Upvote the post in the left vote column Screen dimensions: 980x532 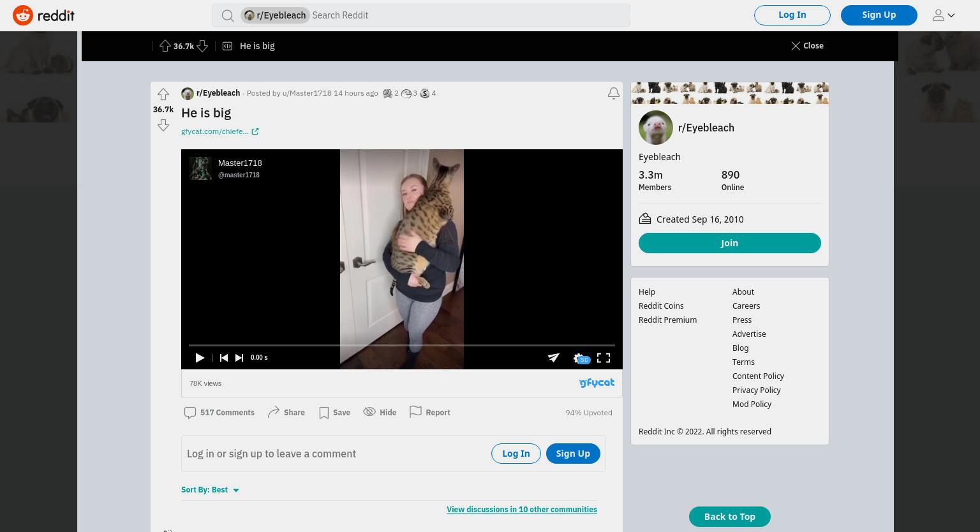pyautogui.click(x=163, y=94)
